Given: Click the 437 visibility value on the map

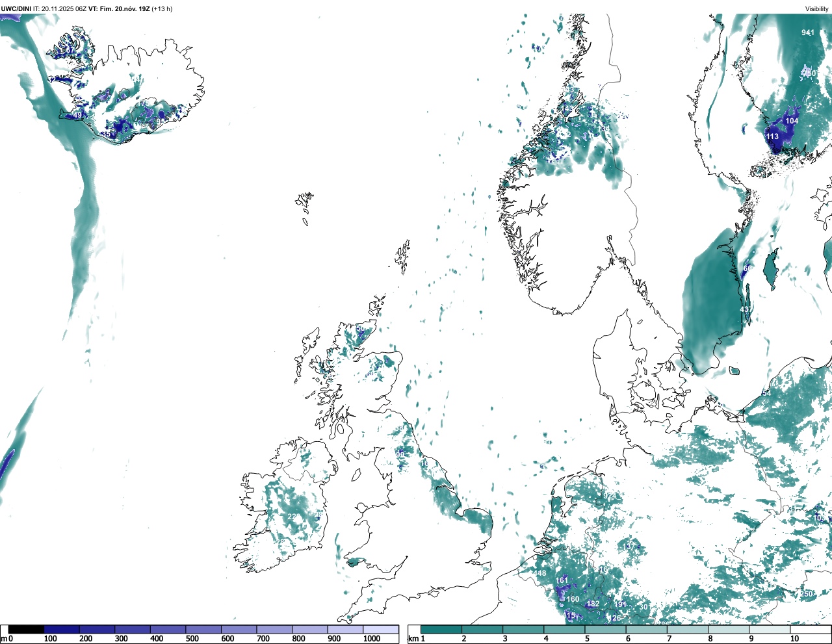Looking at the screenshot, I should click(x=746, y=309).
